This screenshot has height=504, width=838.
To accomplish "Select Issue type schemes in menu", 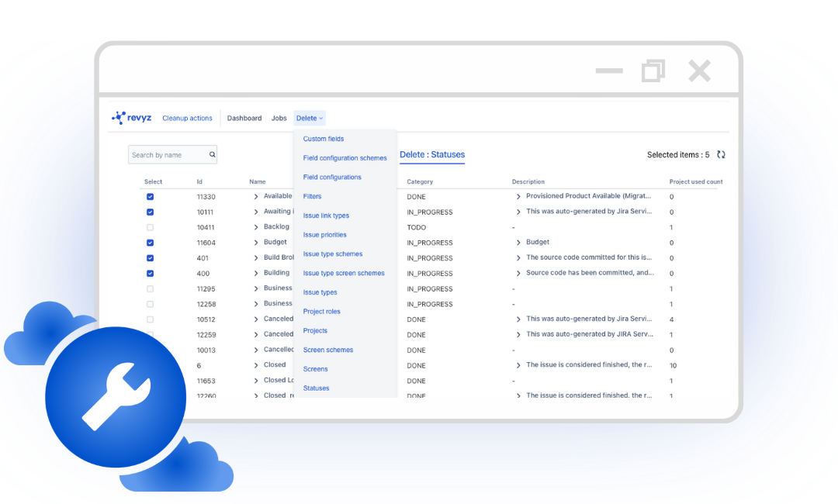I will click(x=333, y=254).
